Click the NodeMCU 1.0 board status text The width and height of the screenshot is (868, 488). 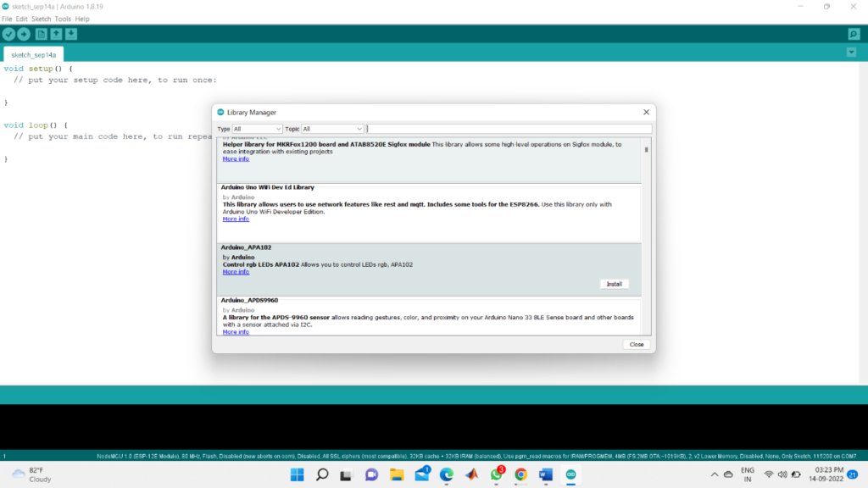coord(476,457)
